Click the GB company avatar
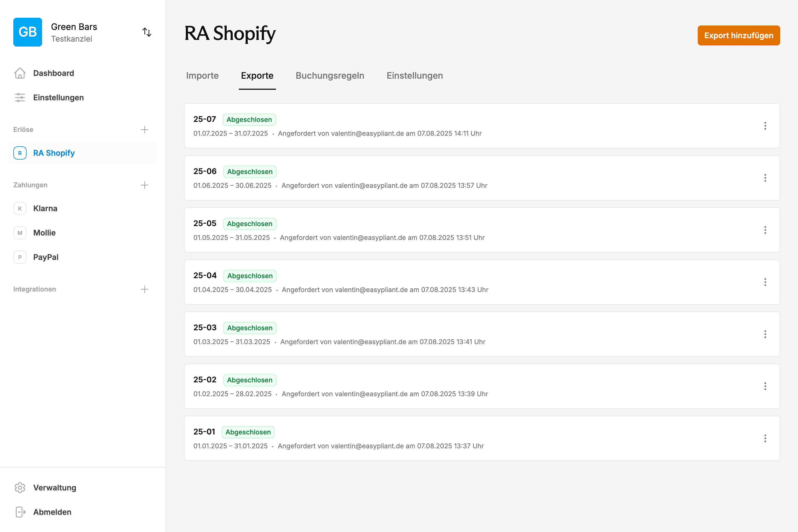Image resolution: width=798 pixels, height=532 pixels. 27,32
